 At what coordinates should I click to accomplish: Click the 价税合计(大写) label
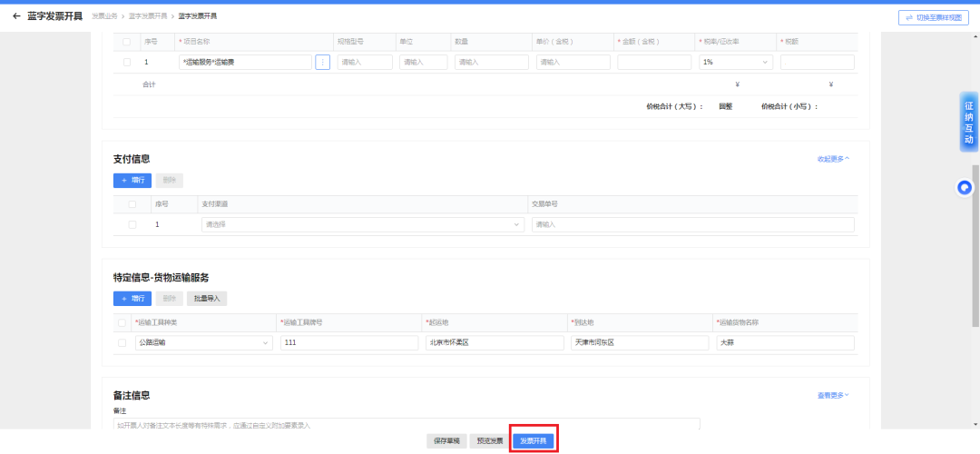pyautogui.click(x=675, y=107)
